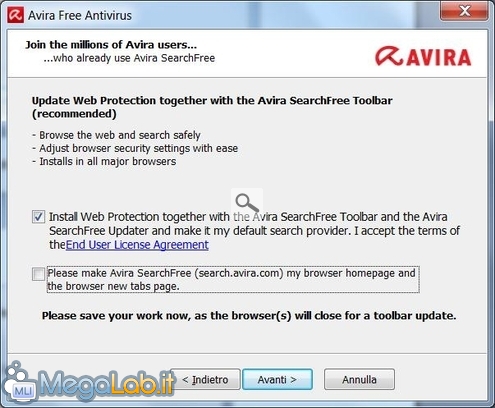Click '...who already use Avira SearchFree' subtitle
This screenshot has width=495, height=408.
pos(129,58)
